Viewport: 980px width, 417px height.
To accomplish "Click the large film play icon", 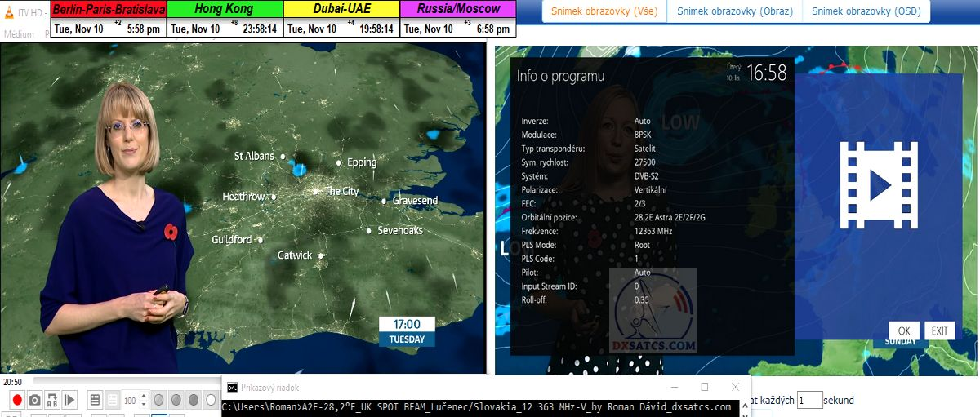I will pos(879,185).
